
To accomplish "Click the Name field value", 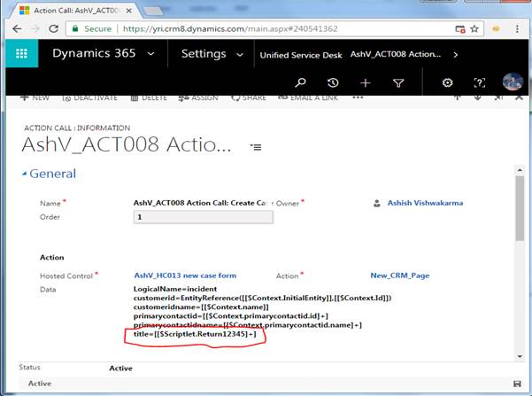I will pos(200,203).
